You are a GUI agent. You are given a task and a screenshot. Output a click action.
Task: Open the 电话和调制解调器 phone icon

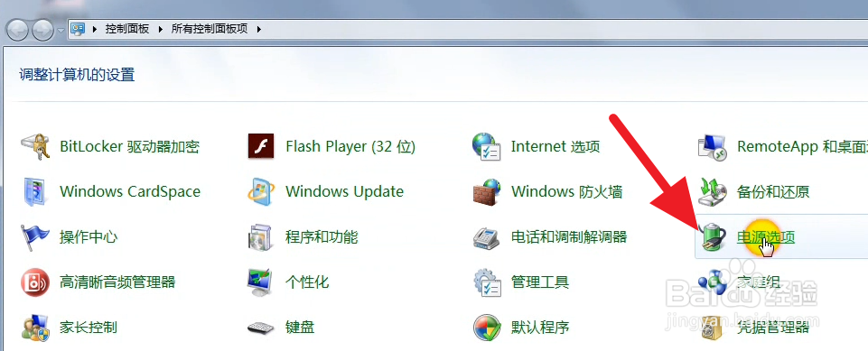pyautogui.click(x=486, y=237)
